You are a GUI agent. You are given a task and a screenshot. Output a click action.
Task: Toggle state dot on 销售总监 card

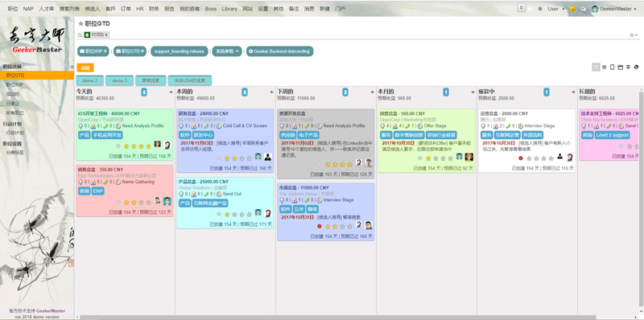(x=118, y=202)
